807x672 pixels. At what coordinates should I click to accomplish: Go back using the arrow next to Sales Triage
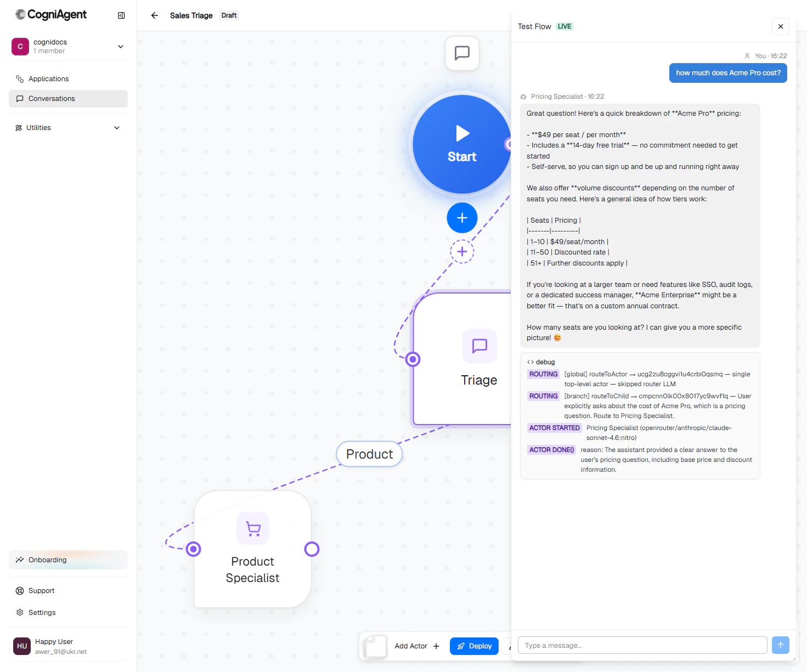155,15
